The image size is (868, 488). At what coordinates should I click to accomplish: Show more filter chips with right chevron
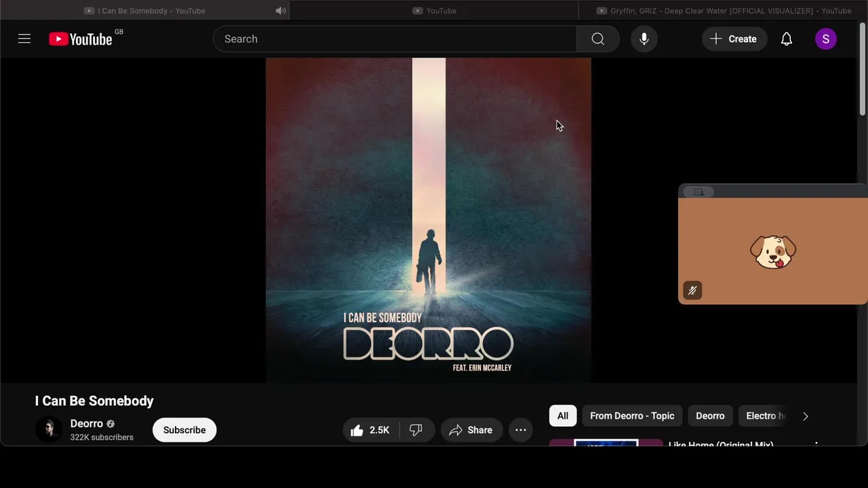[806, 416]
